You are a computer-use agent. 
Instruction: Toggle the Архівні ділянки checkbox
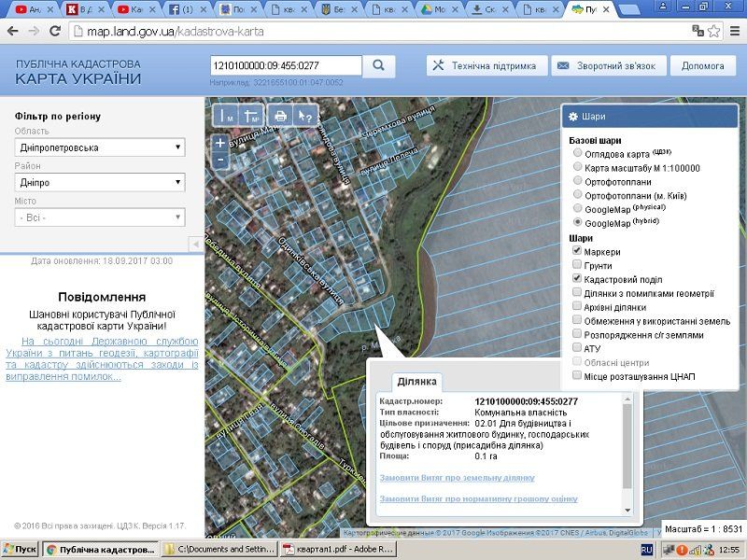click(578, 307)
